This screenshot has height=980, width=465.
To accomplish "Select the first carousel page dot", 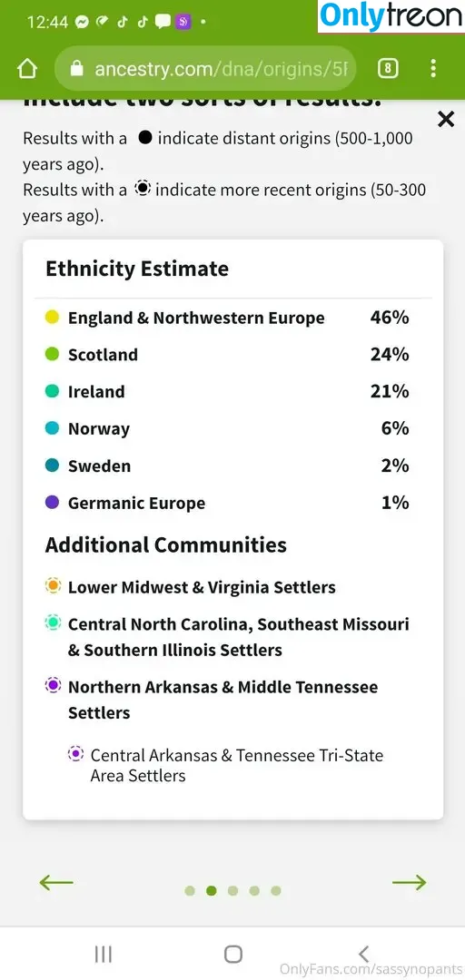I will pyautogui.click(x=190, y=891).
